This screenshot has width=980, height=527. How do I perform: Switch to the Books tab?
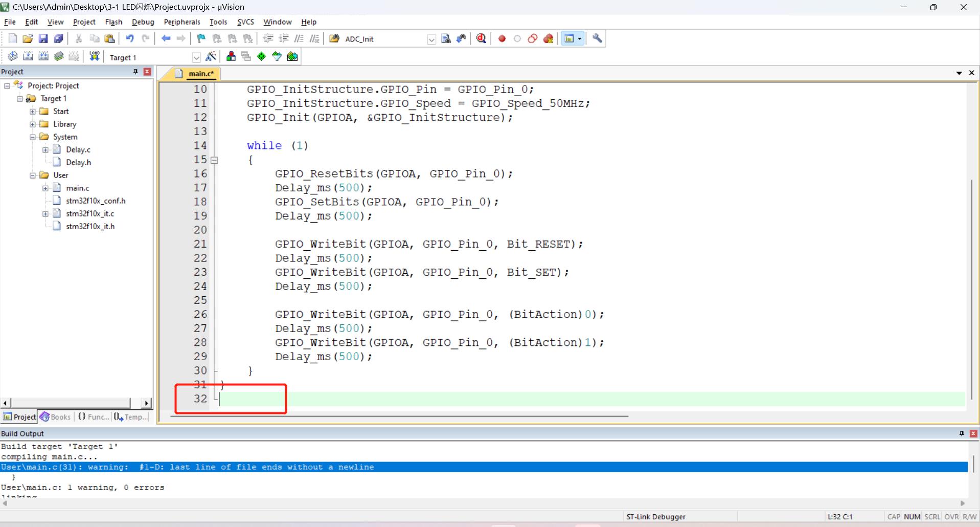[56, 417]
